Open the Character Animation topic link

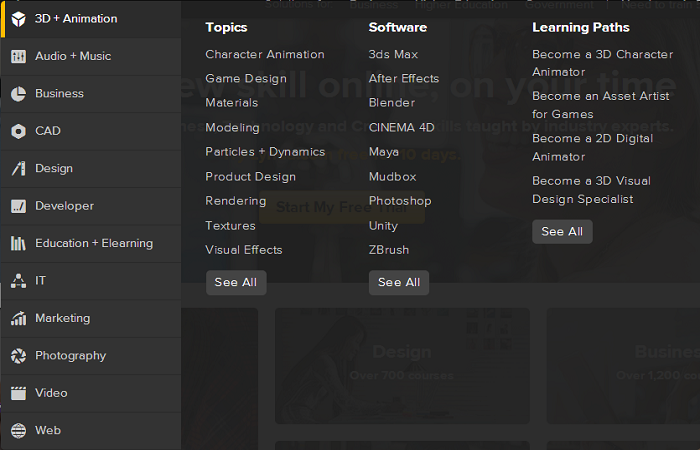tap(265, 54)
